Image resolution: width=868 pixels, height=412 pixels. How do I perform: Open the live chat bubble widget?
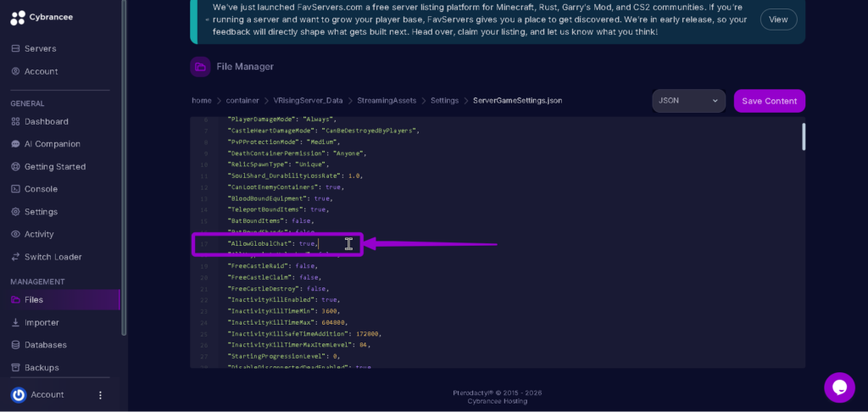tap(839, 387)
